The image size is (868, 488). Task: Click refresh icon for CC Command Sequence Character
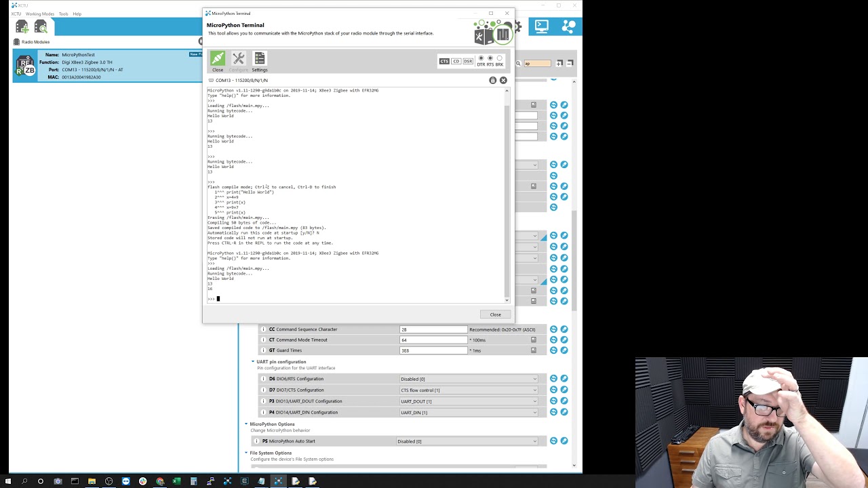[x=553, y=329]
